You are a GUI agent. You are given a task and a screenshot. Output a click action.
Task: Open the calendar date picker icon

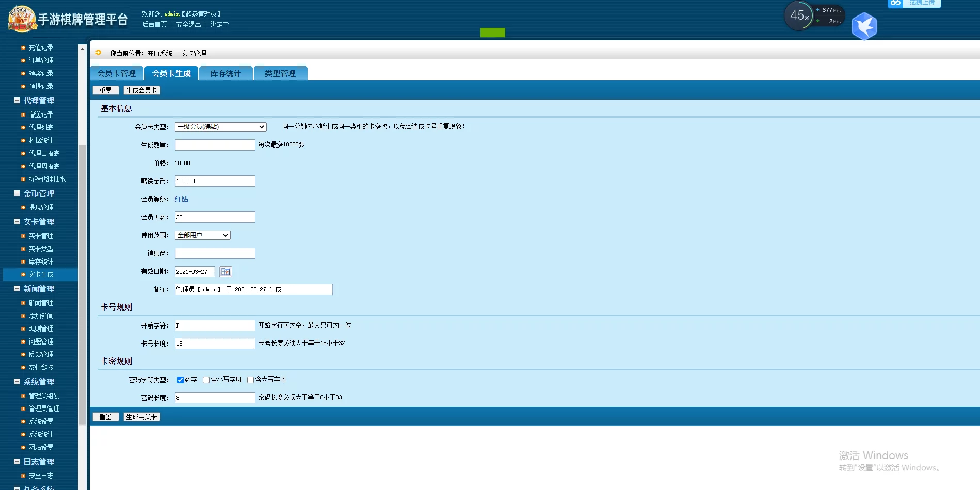226,271
